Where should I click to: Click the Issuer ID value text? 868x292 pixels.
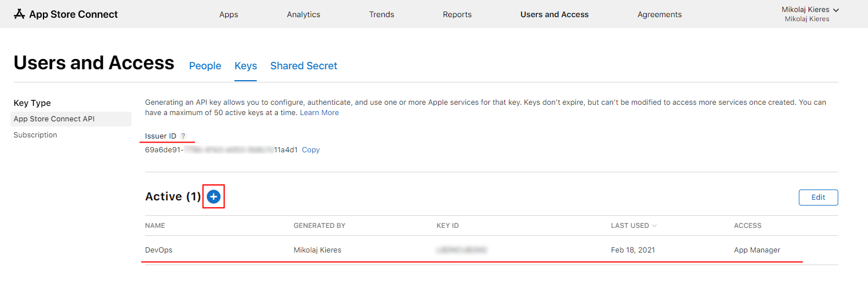pyautogui.click(x=221, y=150)
